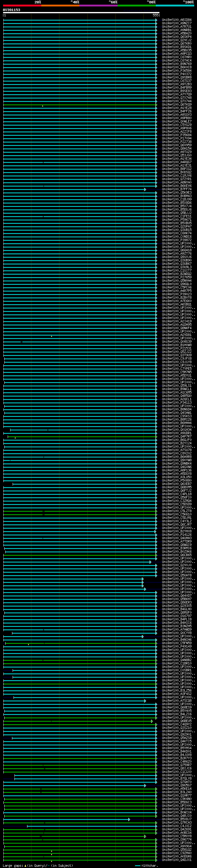Click the red ~20% identity color band
Image resolution: width=197 pixels, height=868 pixels.
[22, 6]
